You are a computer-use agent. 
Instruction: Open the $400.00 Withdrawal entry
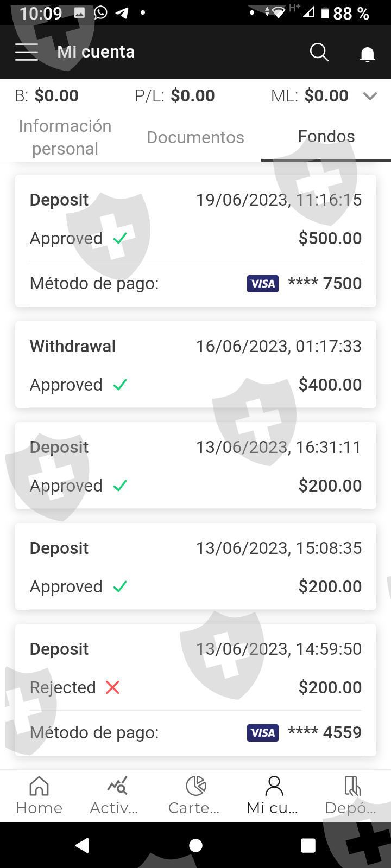[195, 365]
